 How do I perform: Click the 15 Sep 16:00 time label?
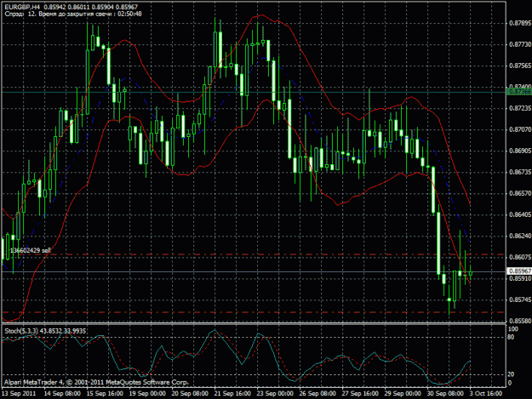[x=105, y=394]
